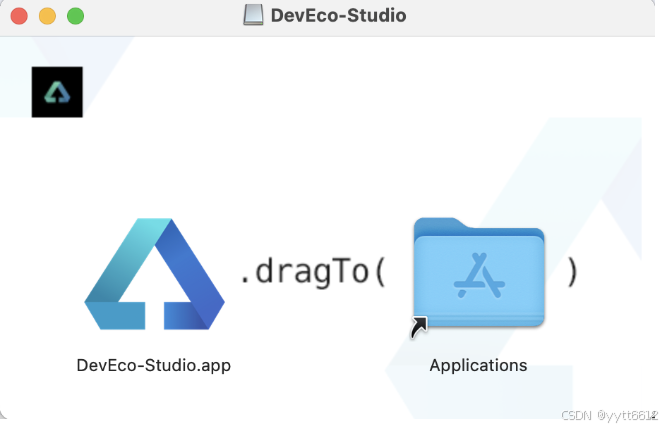Click the disk icon in the title bar
Viewport: 663px width, 429px height.
click(253, 15)
